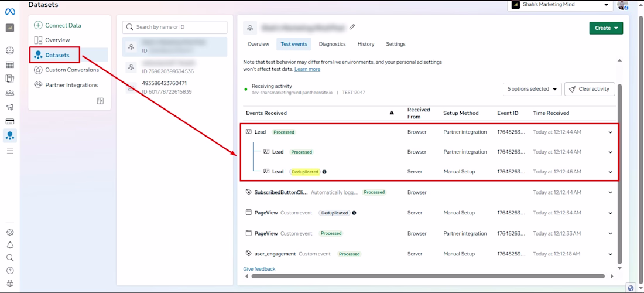Viewport: 644px width, 293px height.
Task: Click icon of dataset ID 769620399334536
Action: pos(131,67)
